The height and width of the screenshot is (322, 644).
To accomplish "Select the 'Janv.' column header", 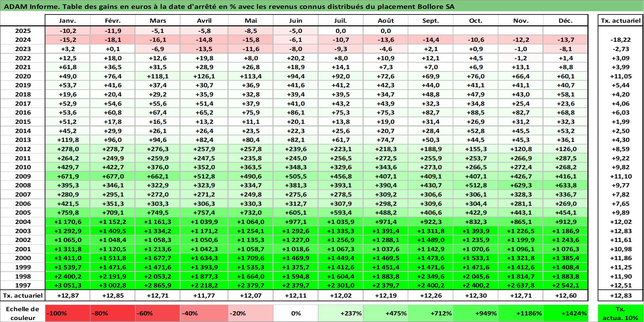I will 68,20.
